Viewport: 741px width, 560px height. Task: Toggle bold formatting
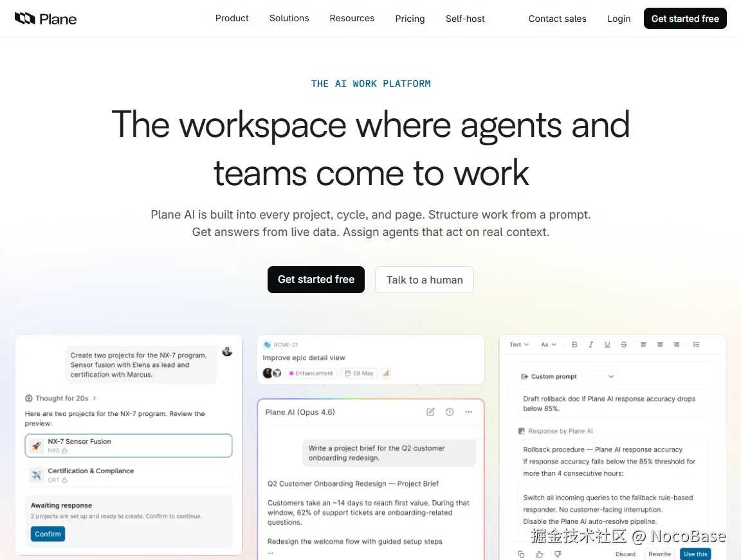(x=574, y=345)
